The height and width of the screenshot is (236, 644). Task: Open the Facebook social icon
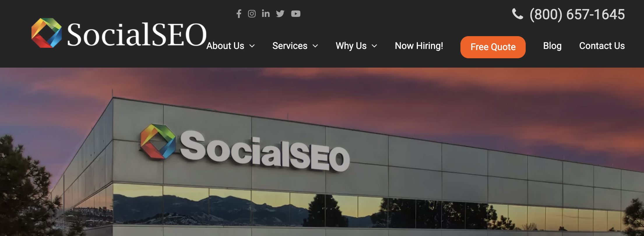coord(239,14)
